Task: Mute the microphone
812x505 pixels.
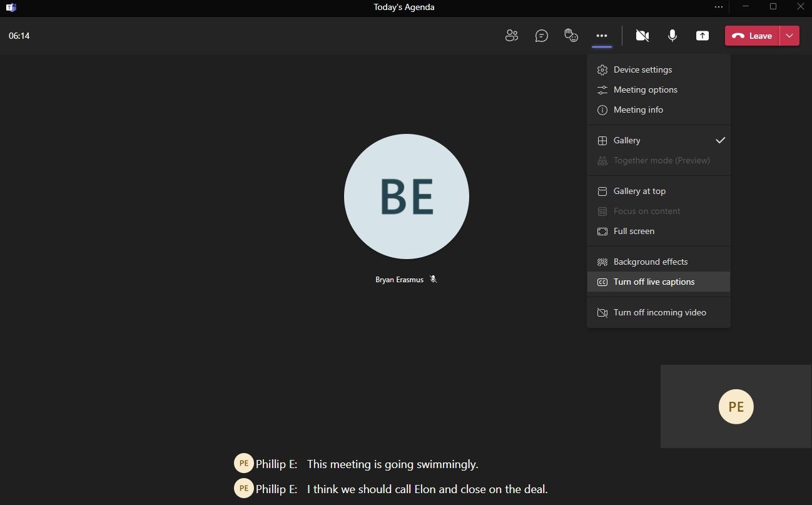Action: [x=672, y=36]
